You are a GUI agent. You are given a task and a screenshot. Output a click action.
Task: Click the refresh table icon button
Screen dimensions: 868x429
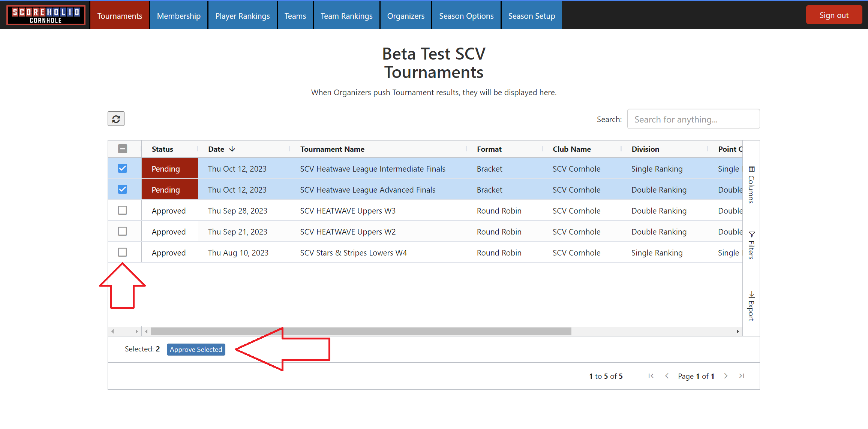(116, 119)
